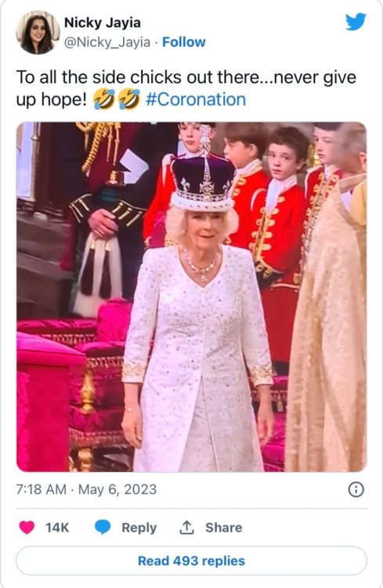
Task: Click the crown in the tweet photo
Action: [203, 176]
